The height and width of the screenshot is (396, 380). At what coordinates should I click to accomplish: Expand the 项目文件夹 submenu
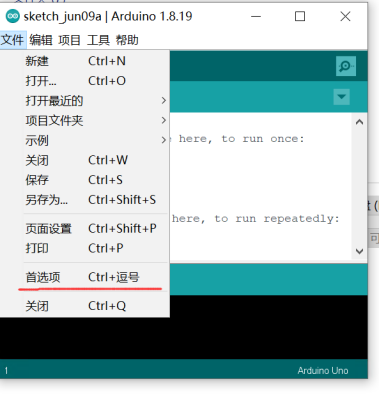[85, 120]
